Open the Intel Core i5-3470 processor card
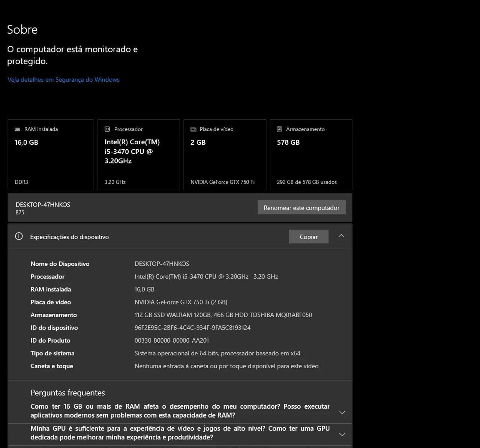This screenshot has height=448, width=480. pyautogui.click(x=139, y=154)
